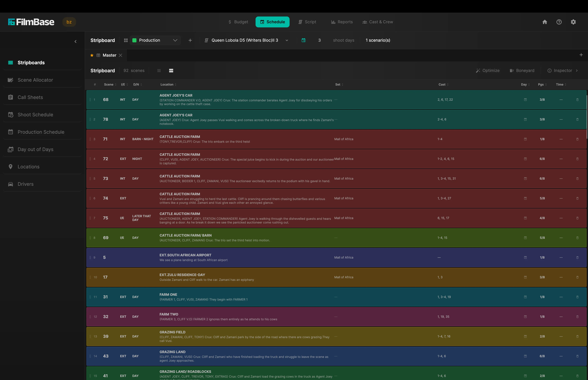Open the home icon in header
Image resolution: width=588 pixels, height=380 pixels.
[x=545, y=22]
